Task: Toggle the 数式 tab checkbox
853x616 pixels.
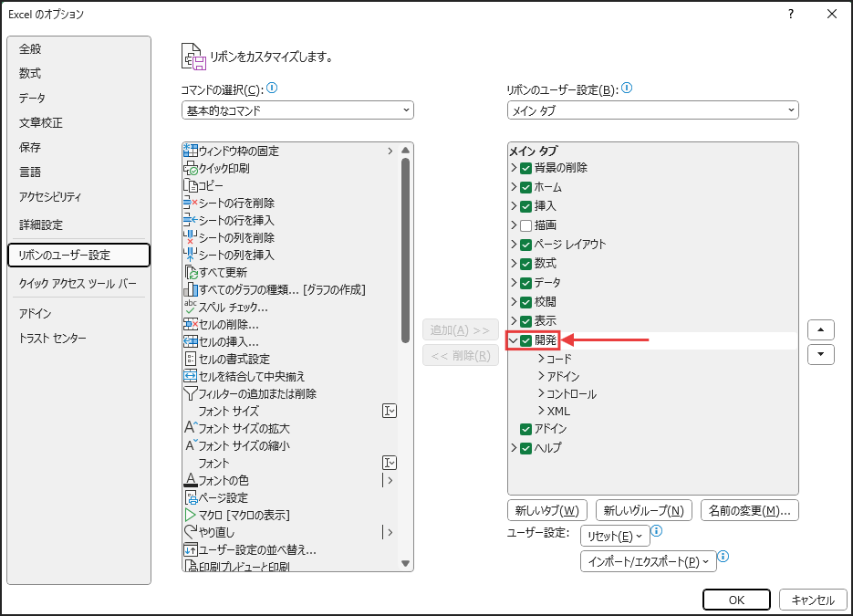Action: point(525,264)
